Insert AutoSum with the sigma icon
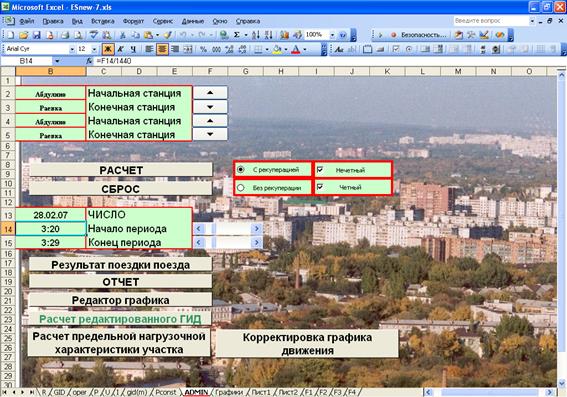This screenshot has height=397, width=567. point(236,35)
